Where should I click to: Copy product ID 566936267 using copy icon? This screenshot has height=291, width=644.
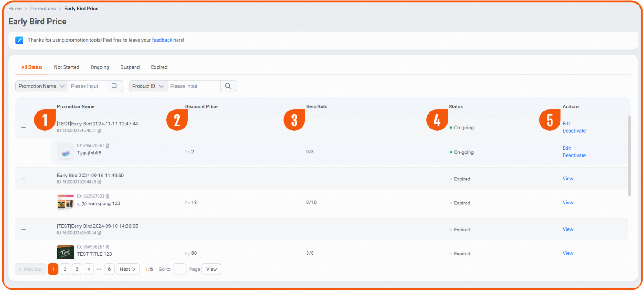click(107, 247)
